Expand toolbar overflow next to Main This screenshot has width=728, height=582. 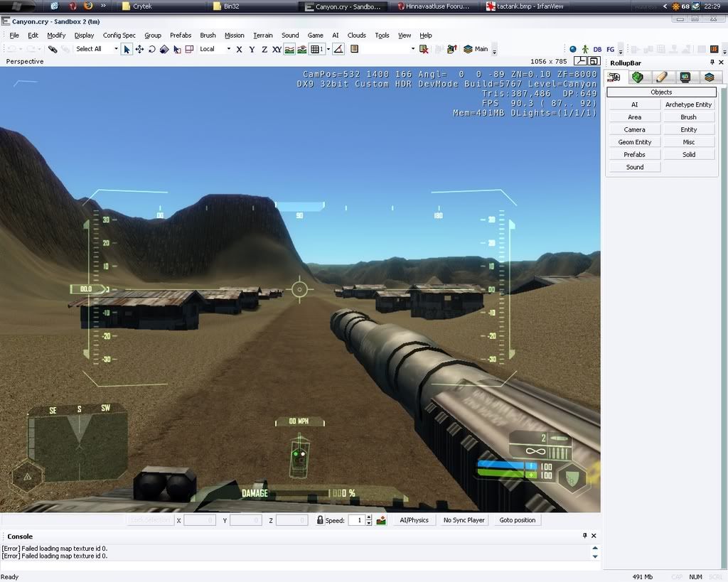[x=495, y=50]
